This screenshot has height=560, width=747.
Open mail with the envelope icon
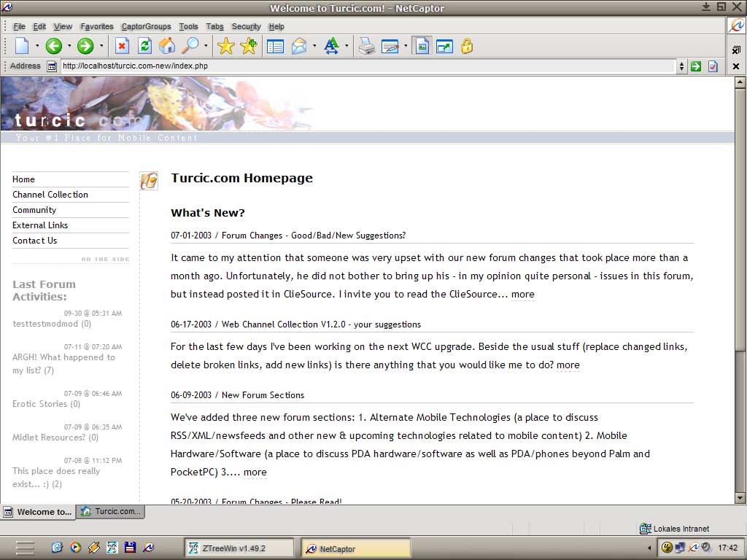tap(298, 46)
